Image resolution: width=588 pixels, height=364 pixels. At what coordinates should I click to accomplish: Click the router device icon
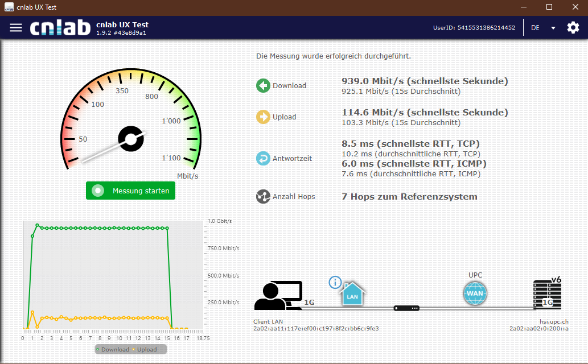click(406, 308)
